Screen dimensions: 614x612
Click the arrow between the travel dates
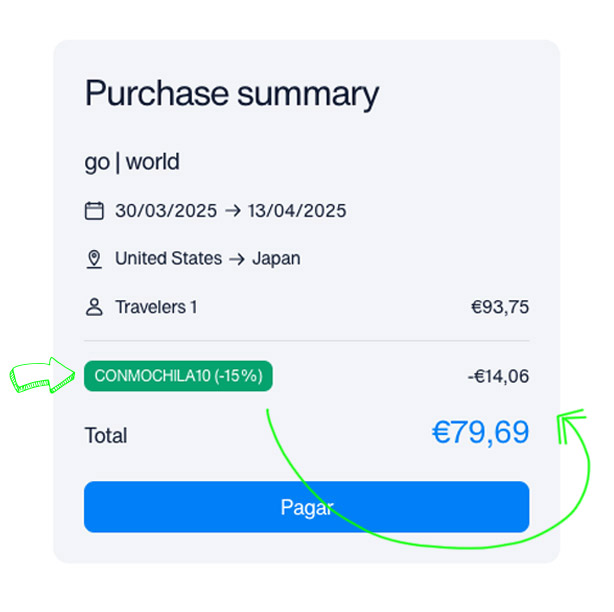[x=233, y=211]
